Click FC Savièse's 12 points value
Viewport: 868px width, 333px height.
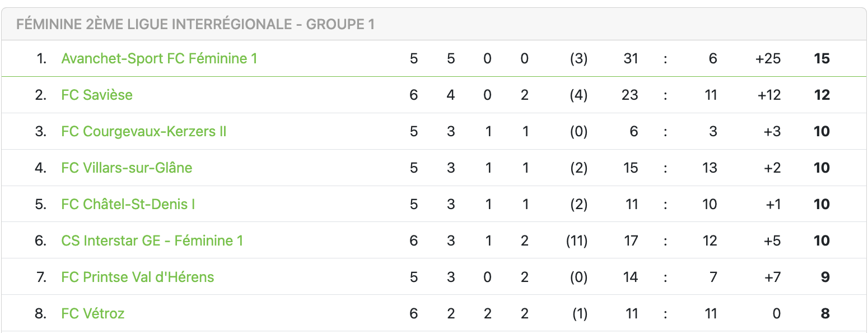(822, 95)
